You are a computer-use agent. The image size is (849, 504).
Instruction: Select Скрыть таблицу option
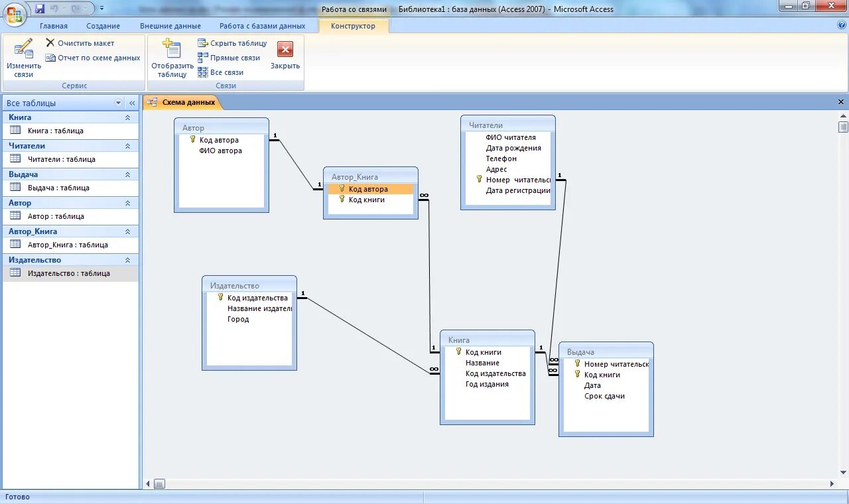click(x=232, y=43)
